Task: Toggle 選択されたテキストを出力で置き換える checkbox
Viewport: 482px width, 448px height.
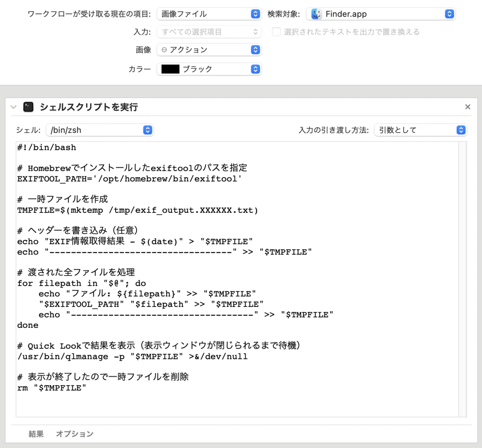Action: (276, 32)
